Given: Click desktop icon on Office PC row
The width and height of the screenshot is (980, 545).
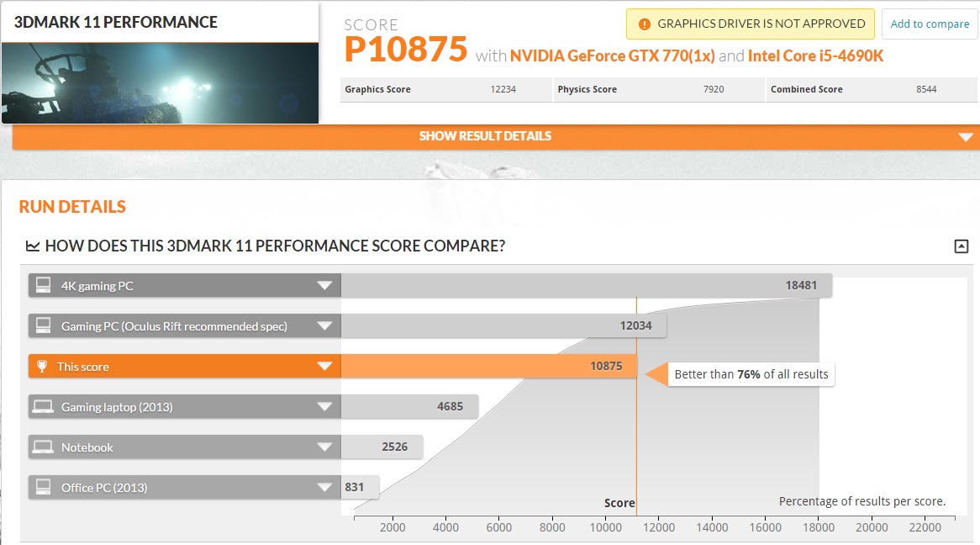Looking at the screenshot, I should coord(43,487).
